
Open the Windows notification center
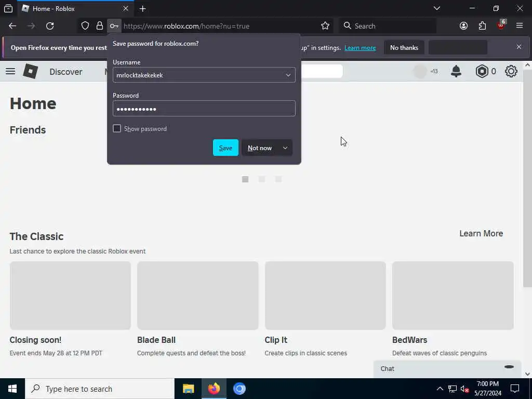tap(515, 389)
